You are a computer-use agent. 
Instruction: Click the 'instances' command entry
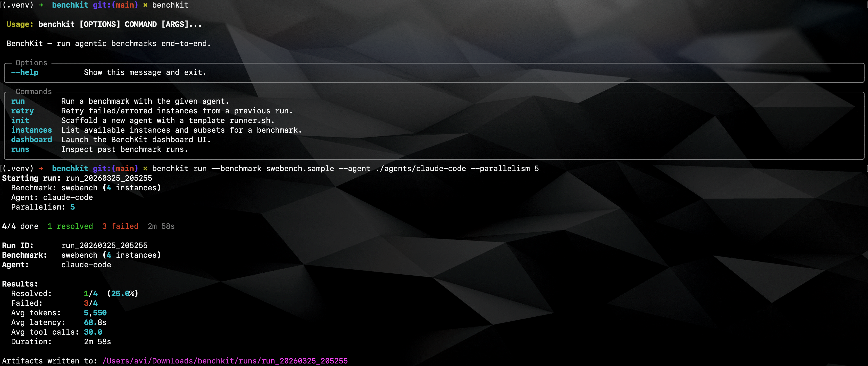31,130
